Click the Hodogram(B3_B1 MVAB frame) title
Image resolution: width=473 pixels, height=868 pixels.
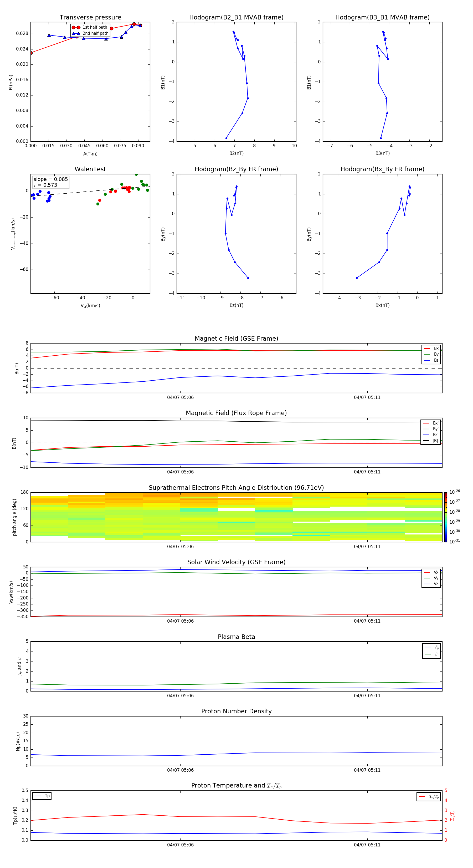(382, 18)
